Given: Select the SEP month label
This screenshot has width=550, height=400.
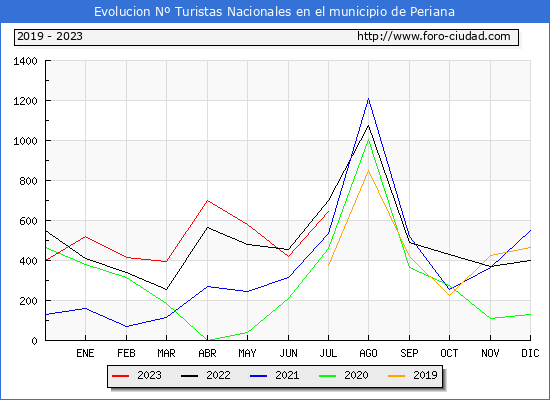Looking at the screenshot, I should (x=409, y=353).
